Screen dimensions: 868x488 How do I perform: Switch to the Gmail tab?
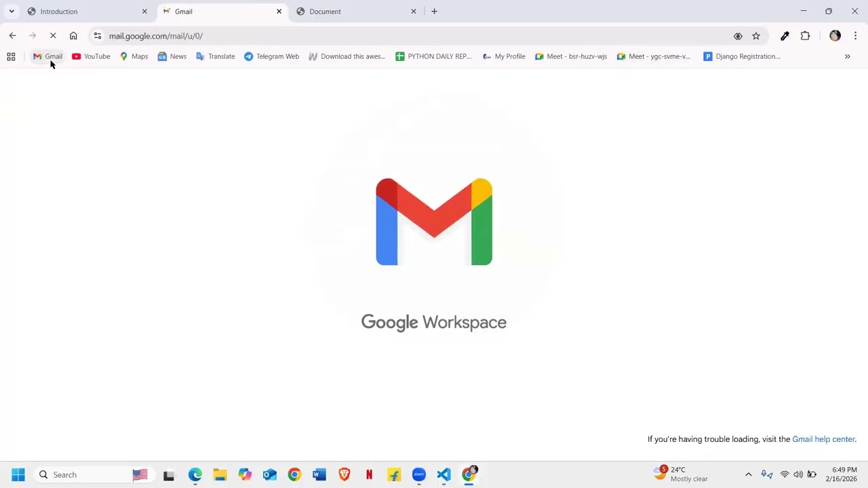click(223, 12)
